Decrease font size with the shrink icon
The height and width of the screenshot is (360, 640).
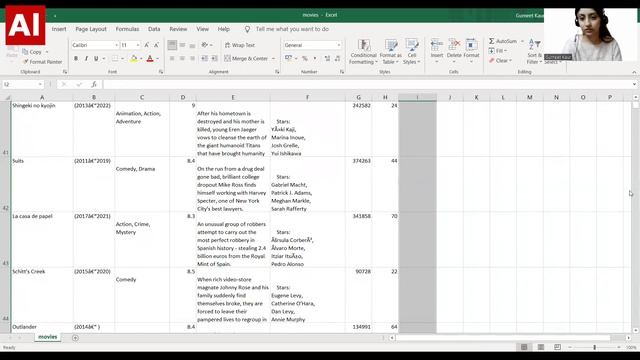tap(156, 45)
